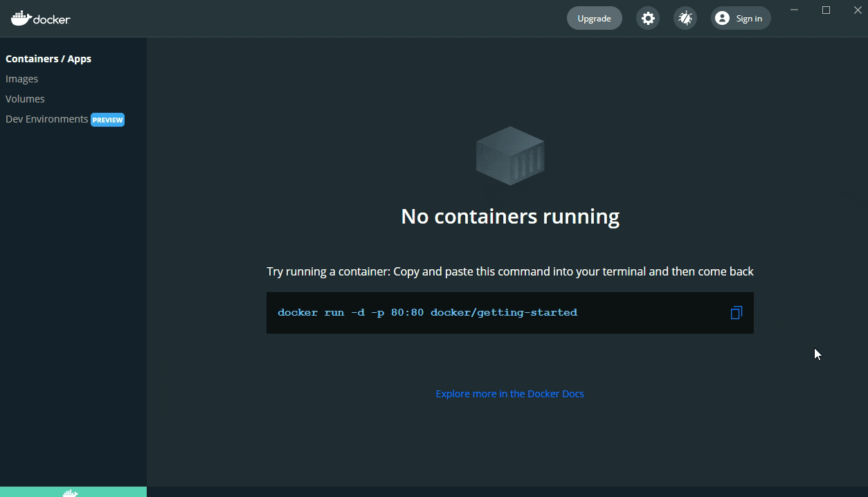The width and height of the screenshot is (868, 497).
Task: Click the whale icon in the bottom status bar
Action: tap(71, 492)
